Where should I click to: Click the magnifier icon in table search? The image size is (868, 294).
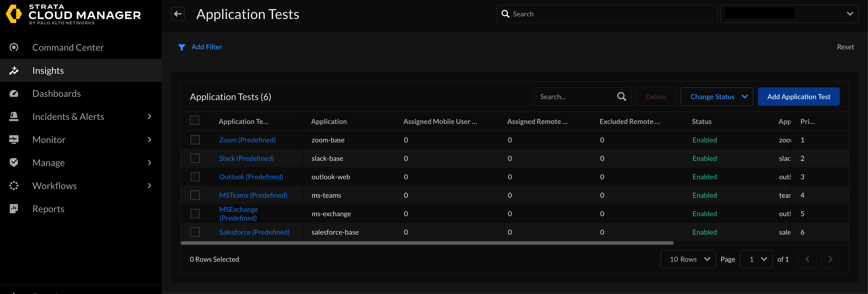621,97
